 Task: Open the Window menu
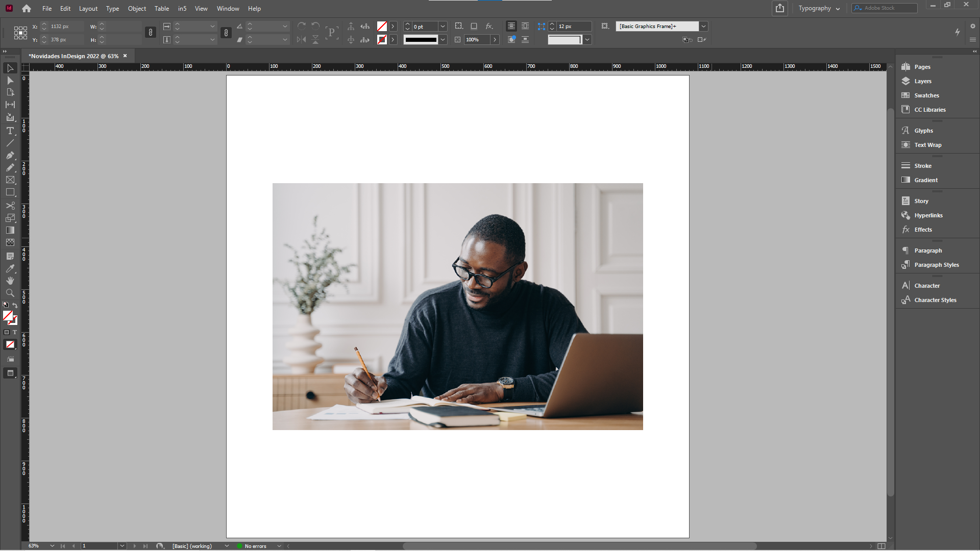[x=228, y=9]
